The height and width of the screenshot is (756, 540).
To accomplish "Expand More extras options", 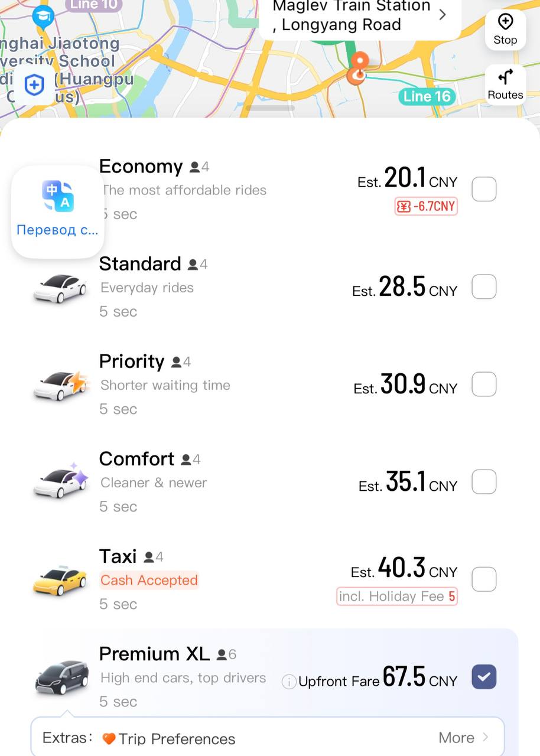I will (463, 738).
